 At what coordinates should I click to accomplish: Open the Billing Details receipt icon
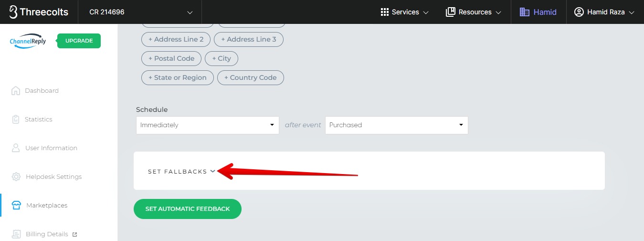[x=16, y=234]
